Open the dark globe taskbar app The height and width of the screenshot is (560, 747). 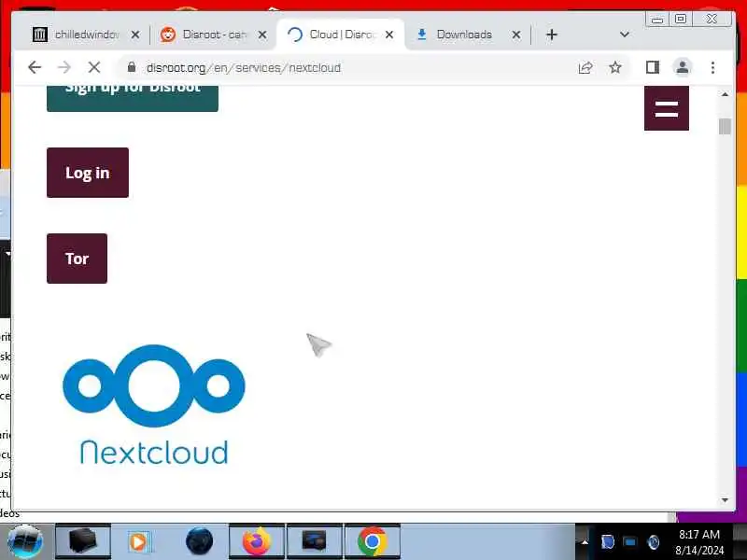tap(199, 541)
